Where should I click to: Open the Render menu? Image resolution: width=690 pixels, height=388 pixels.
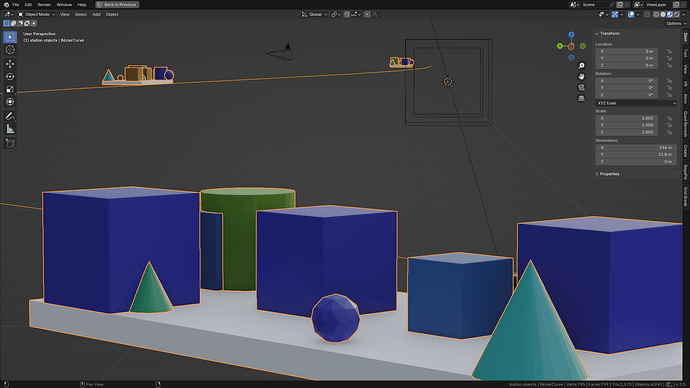click(44, 5)
